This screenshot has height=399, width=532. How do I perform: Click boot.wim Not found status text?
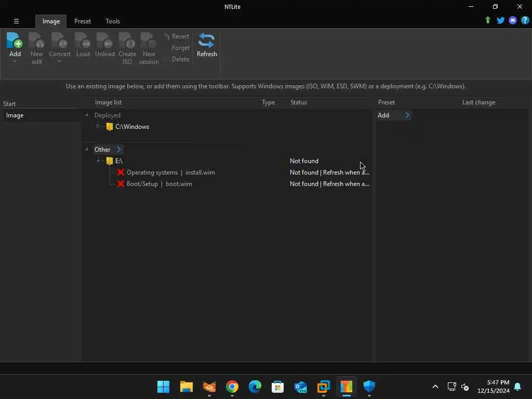[x=329, y=184]
